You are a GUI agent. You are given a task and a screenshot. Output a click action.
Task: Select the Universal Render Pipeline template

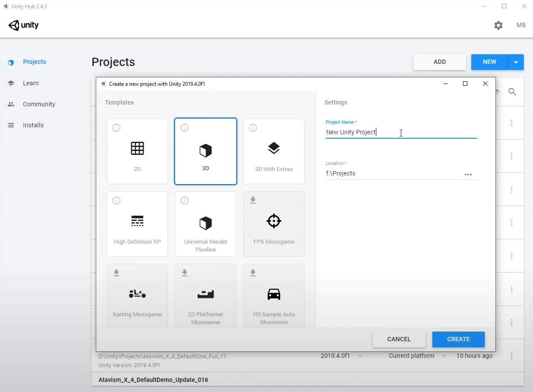point(206,224)
